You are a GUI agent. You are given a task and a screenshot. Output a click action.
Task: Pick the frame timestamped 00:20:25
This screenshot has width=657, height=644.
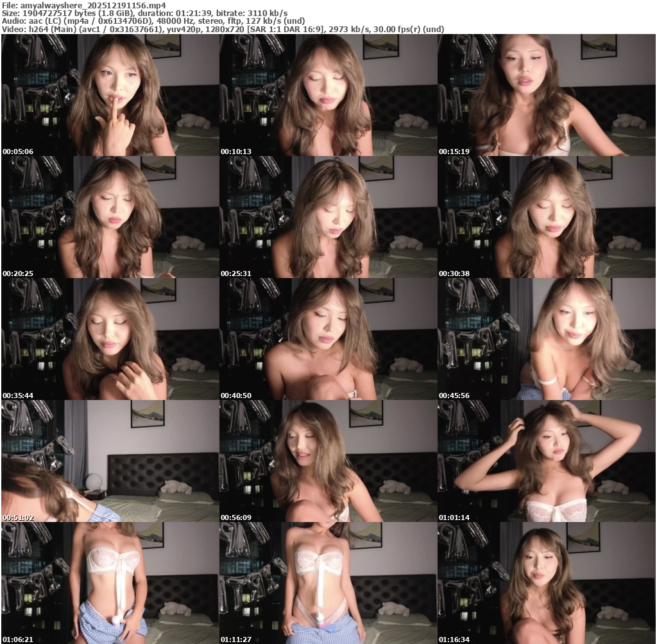110,217
